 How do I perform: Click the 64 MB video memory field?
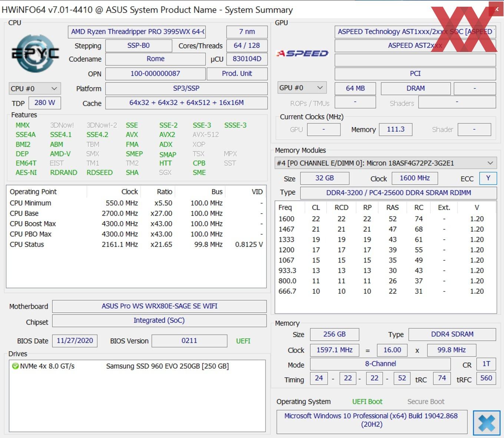click(x=355, y=88)
